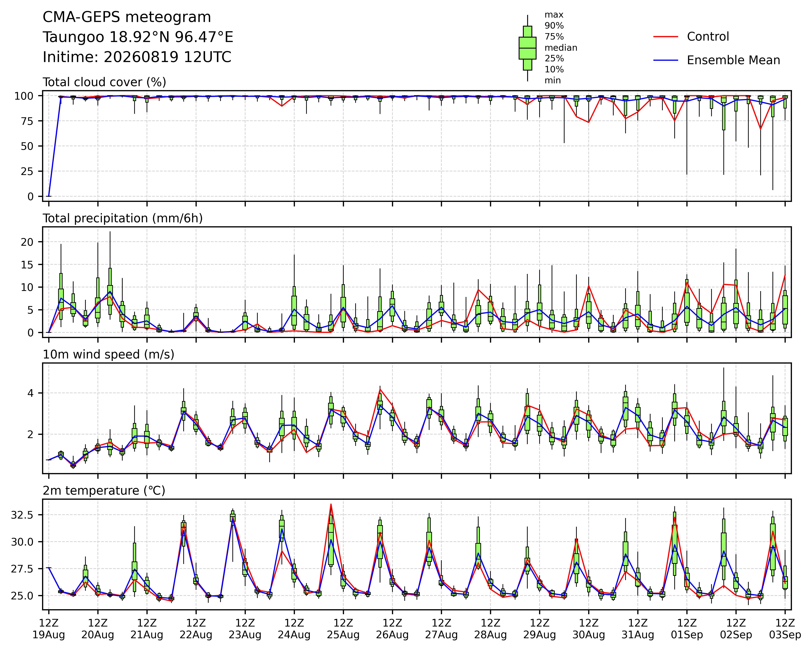Click the '12Z 01Sep' x-axis label
Screen dimensions: 812x651
687,629
